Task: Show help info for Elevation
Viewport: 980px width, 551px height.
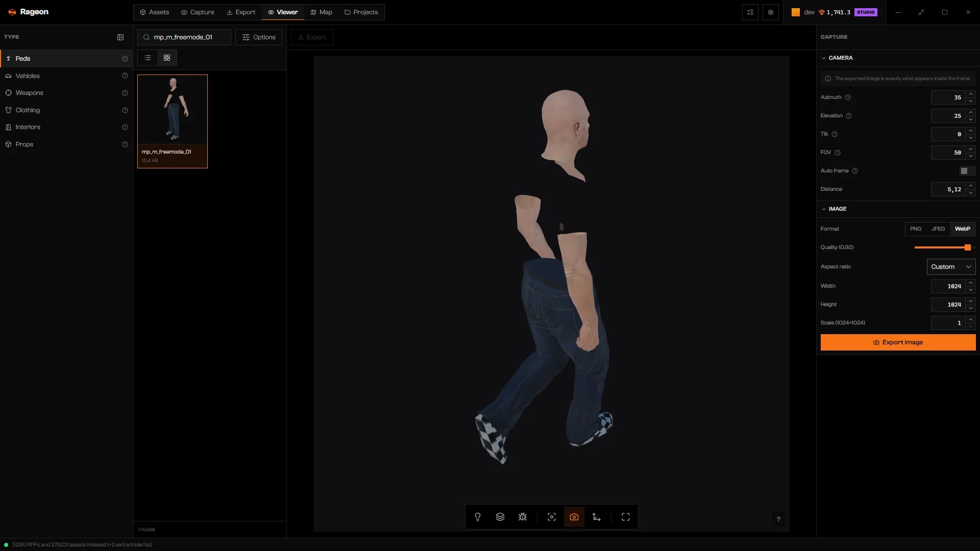Action: pyautogui.click(x=849, y=116)
